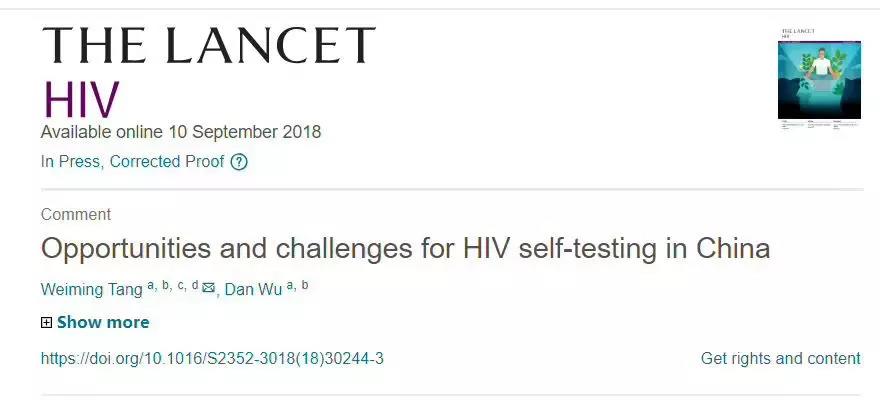The width and height of the screenshot is (880, 400).
Task: Click the purple HIV journal name
Action: coord(81,100)
